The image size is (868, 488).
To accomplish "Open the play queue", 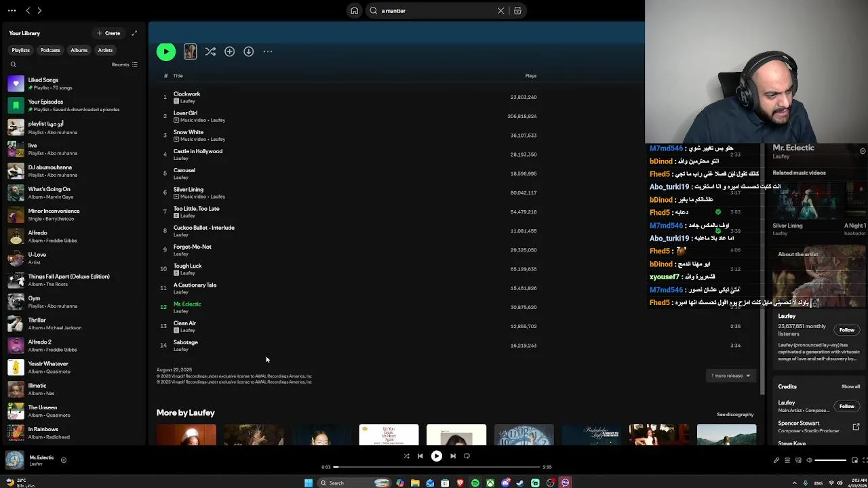I will pyautogui.click(x=787, y=460).
